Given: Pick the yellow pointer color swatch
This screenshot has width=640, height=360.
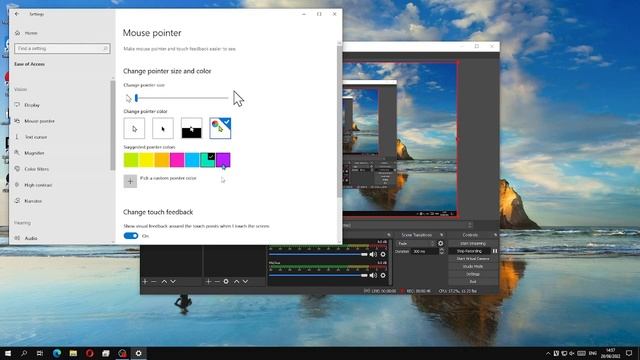Looking at the screenshot, I should coord(146,160).
